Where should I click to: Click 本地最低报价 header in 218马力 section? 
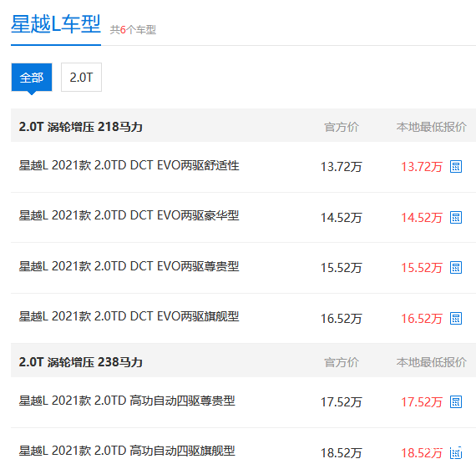pyautogui.click(x=431, y=127)
